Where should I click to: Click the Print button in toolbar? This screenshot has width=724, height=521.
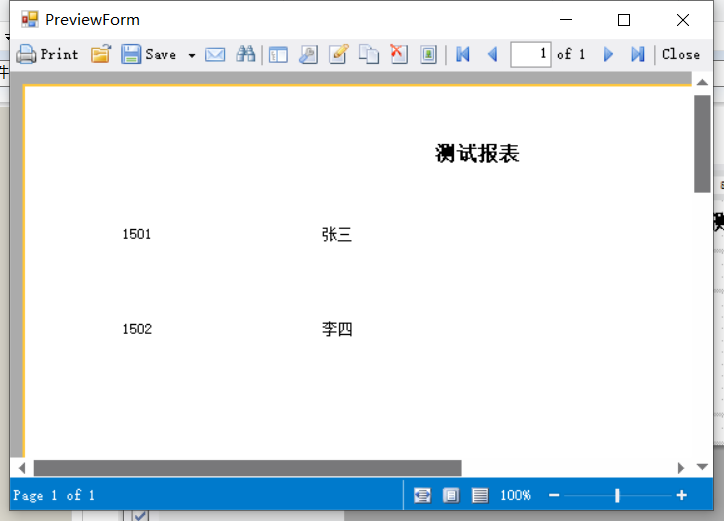[47, 54]
